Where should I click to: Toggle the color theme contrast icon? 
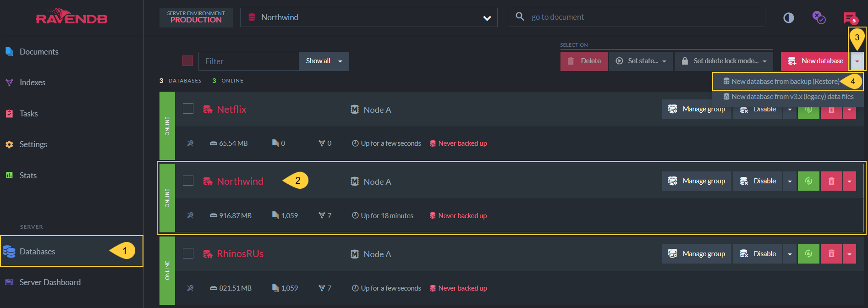(789, 18)
